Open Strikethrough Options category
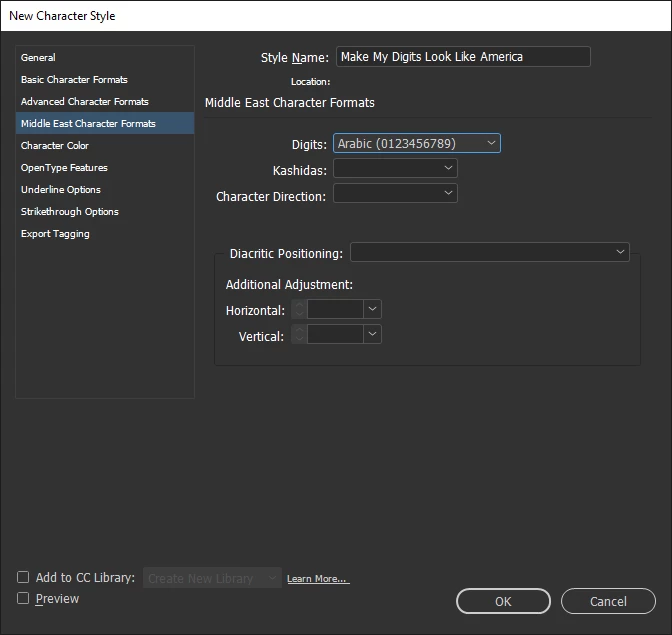 [105, 212]
